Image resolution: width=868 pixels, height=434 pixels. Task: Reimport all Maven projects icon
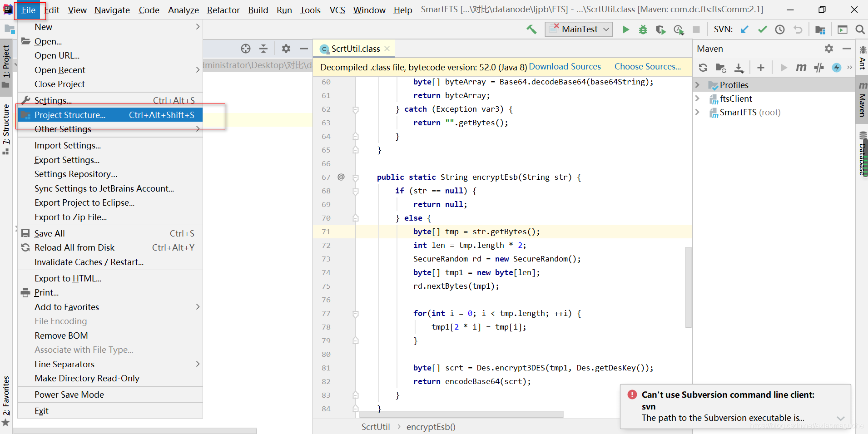[x=703, y=68]
